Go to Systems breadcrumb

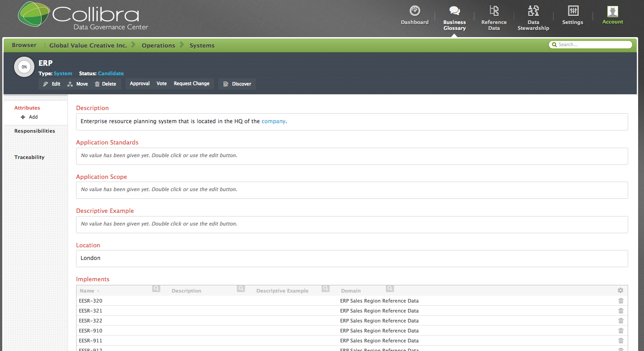click(x=202, y=45)
